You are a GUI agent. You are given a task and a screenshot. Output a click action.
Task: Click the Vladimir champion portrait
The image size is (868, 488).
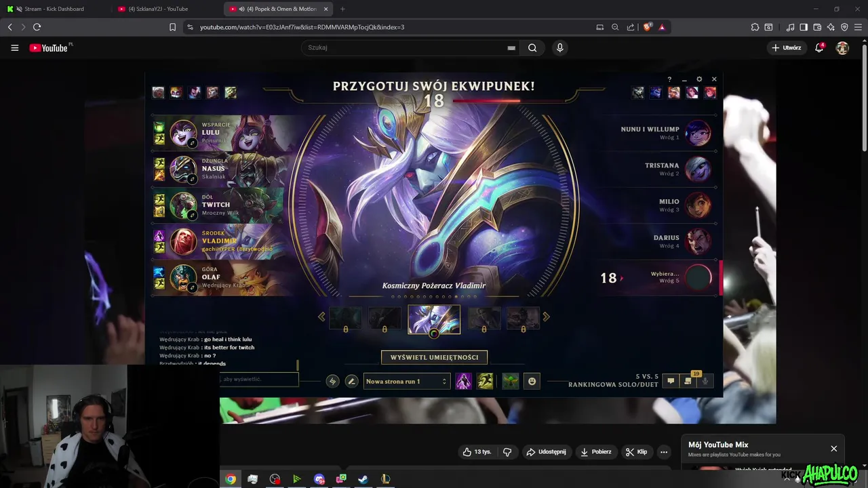[183, 242]
